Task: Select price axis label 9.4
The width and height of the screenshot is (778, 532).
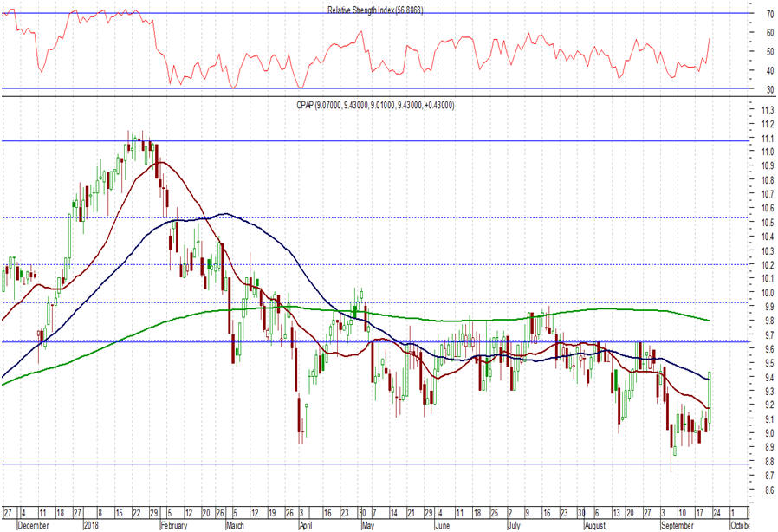Action: coord(769,378)
